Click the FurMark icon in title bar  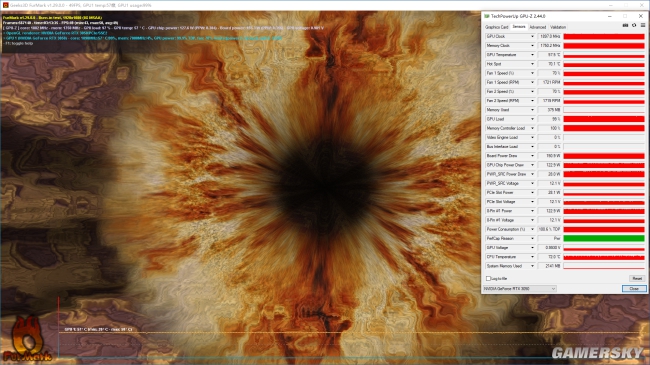pyautogui.click(x=5, y=5)
